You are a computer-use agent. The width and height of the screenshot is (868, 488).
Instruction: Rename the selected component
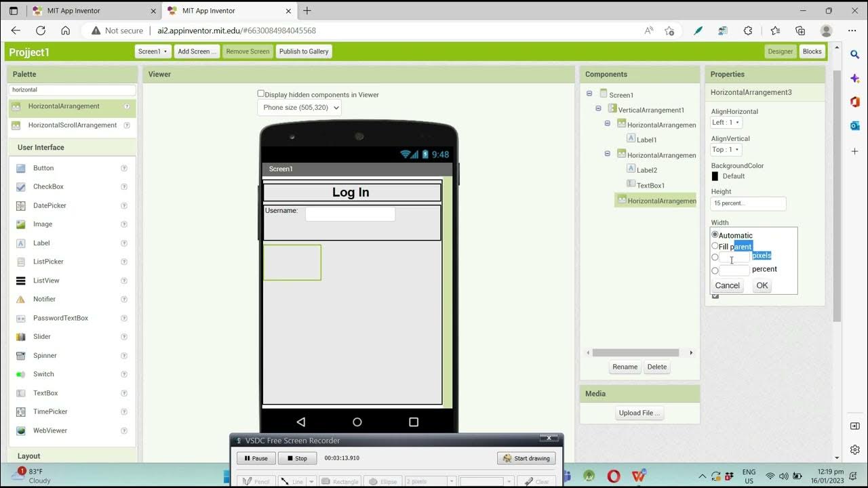[x=625, y=367]
